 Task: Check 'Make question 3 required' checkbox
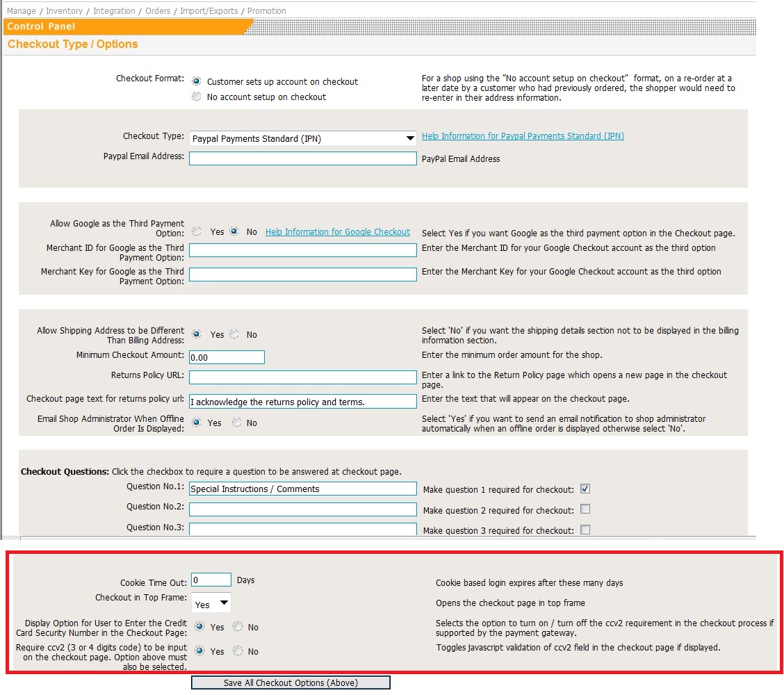[x=585, y=530]
